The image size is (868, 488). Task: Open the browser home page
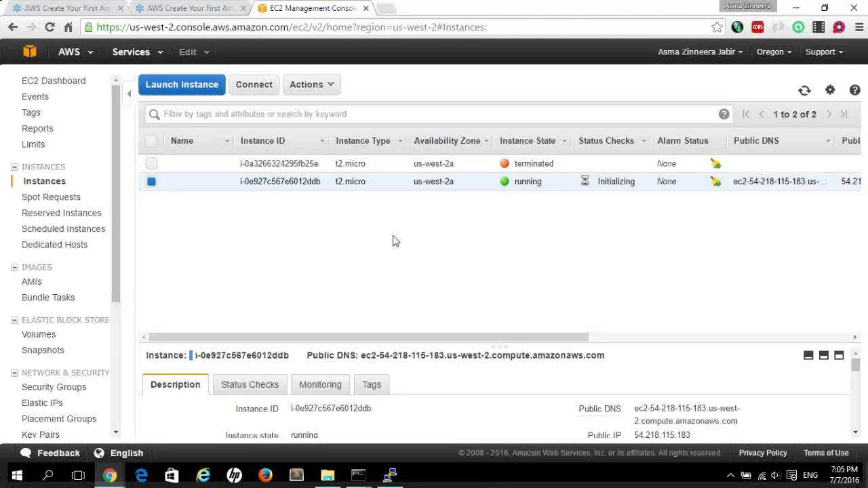[x=68, y=27]
